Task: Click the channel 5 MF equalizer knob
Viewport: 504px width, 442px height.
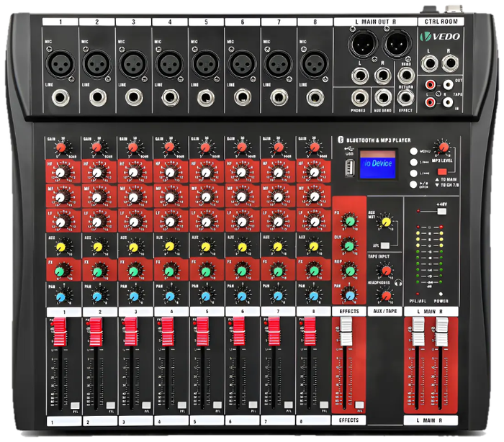Action: click(206, 197)
